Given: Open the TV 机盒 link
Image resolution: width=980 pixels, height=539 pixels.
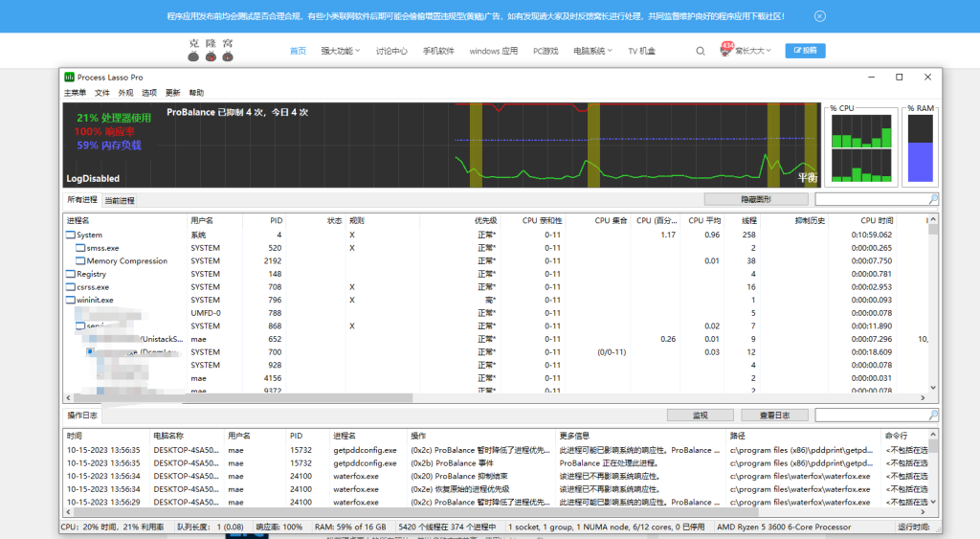Looking at the screenshot, I should coord(641,52).
